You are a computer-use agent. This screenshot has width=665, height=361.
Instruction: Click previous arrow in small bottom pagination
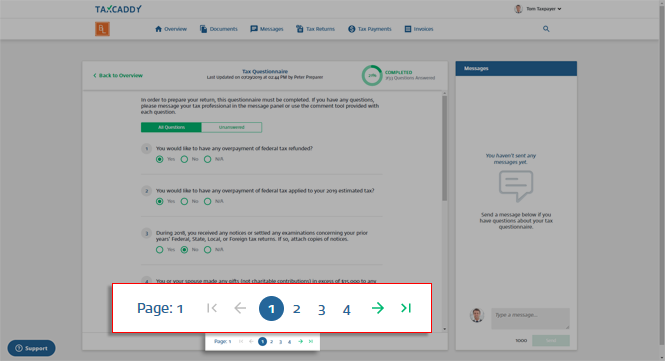(251, 341)
